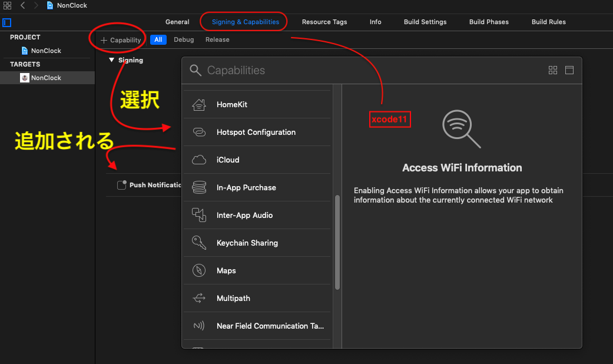Screen dimensions: 613x364
Task: Click the HomeKit house icon
Action: 199,105
